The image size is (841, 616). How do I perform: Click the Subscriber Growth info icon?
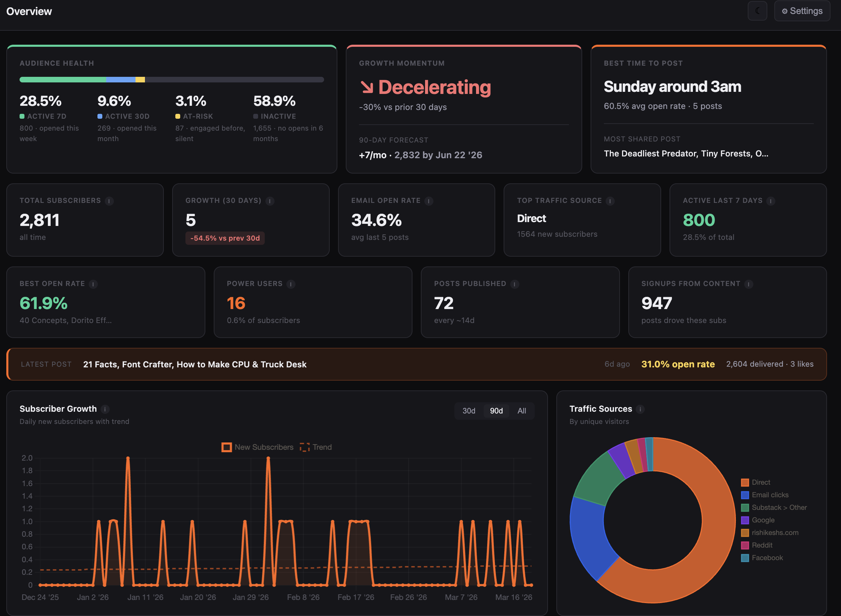(105, 409)
